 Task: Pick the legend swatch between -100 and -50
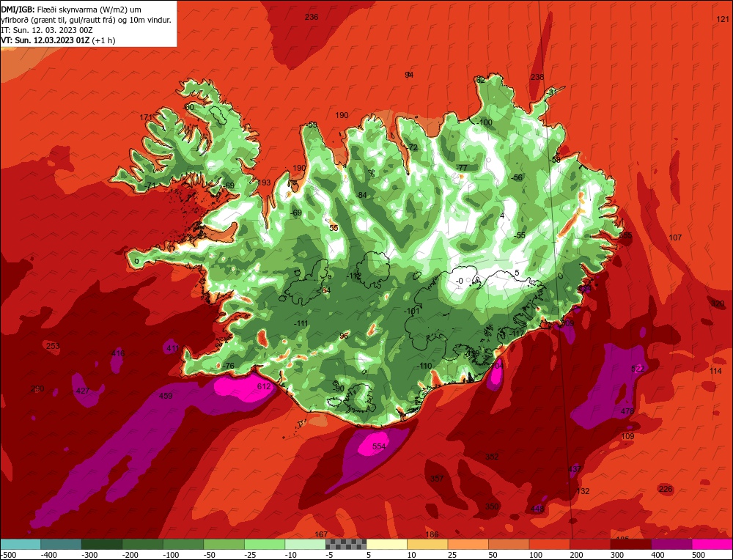[183, 544]
